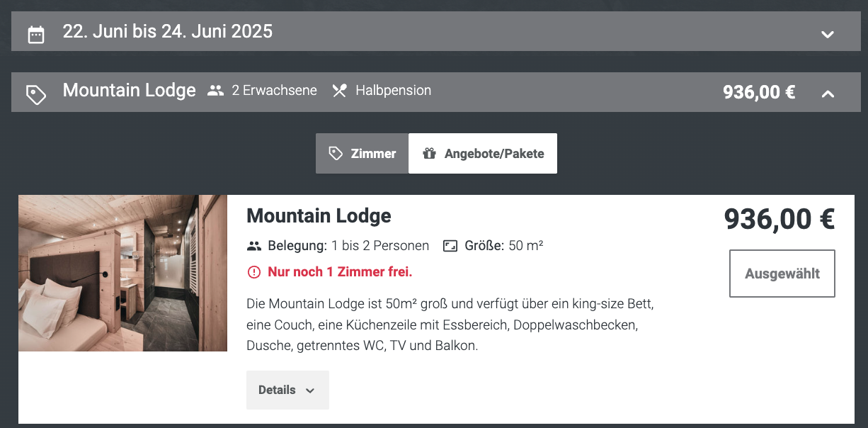Click the 936,00 € price in the summary bar

759,92
